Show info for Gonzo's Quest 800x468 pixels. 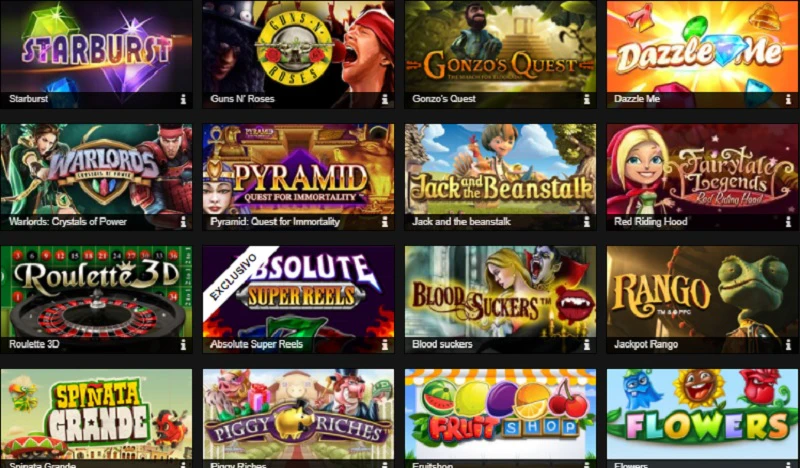pos(587,99)
